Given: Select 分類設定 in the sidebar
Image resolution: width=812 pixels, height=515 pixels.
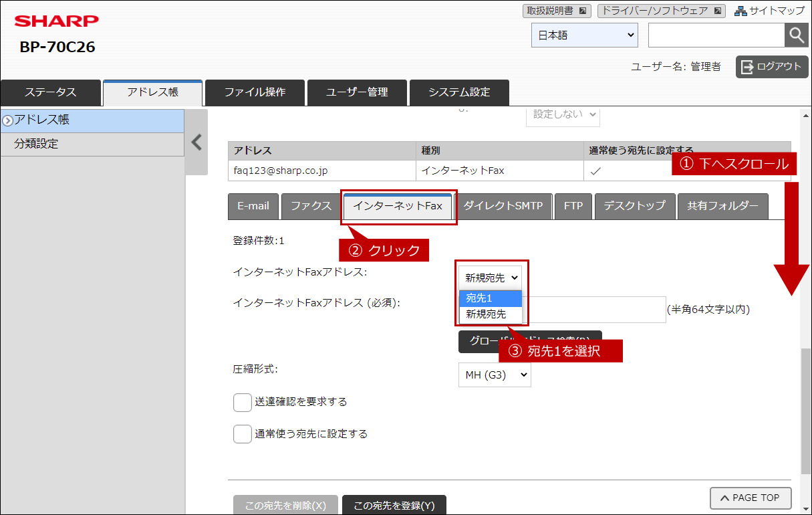Looking at the screenshot, I should [92, 144].
